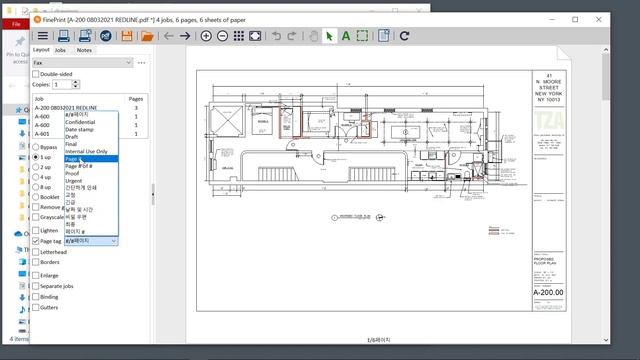Select the 4 up layout radio
Image resolution: width=640 pixels, height=360 pixels.
coord(36,177)
